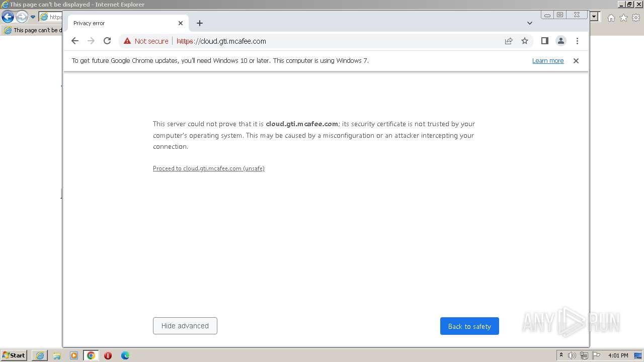Open Chrome's three-dot menu
The height and width of the screenshot is (362, 644).
click(x=577, y=41)
